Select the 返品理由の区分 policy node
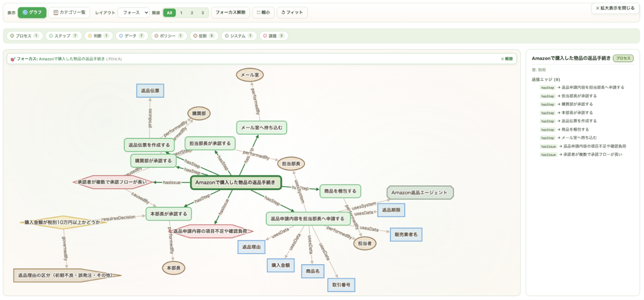The image size is (644, 300). point(68,275)
